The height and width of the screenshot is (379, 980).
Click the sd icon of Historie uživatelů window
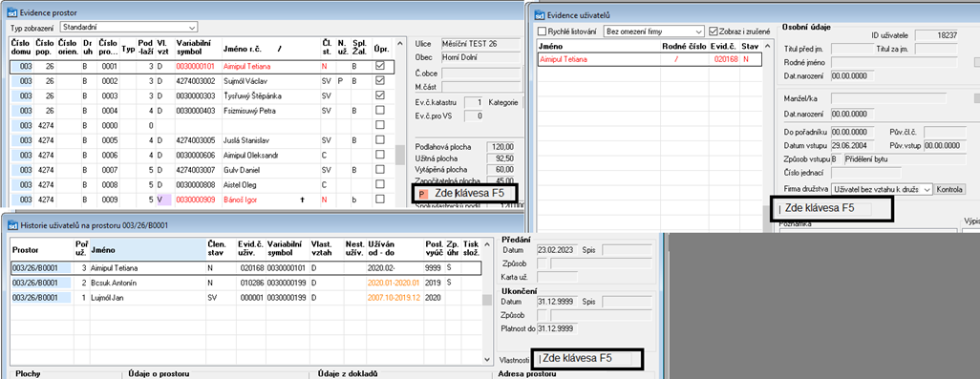tap(12, 224)
